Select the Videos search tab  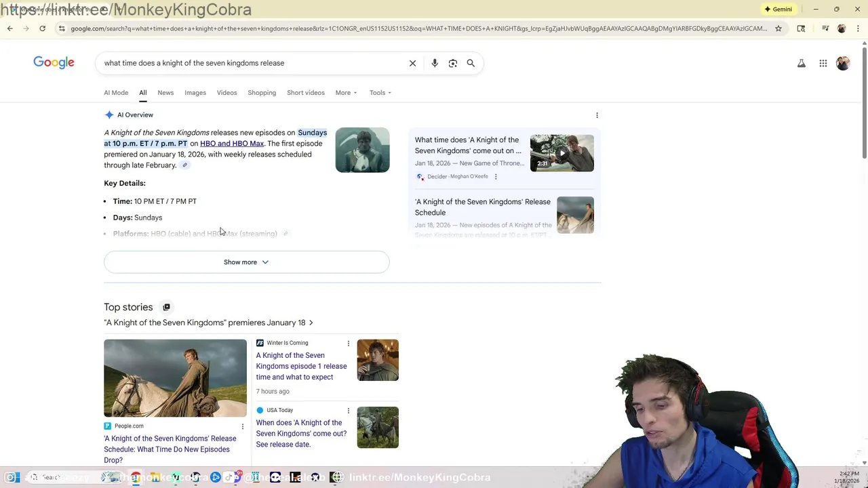click(226, 93)
